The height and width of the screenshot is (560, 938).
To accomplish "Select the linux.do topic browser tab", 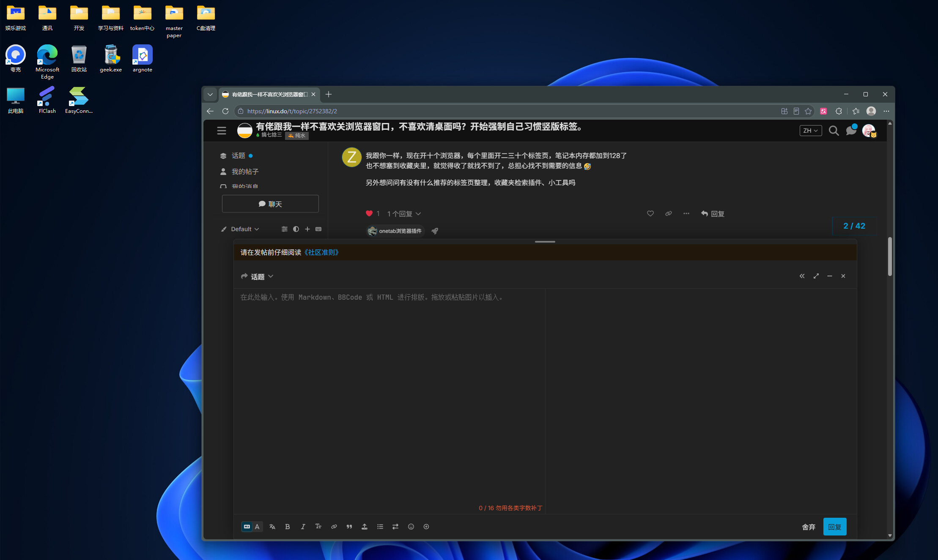I will tap(269, 94).
